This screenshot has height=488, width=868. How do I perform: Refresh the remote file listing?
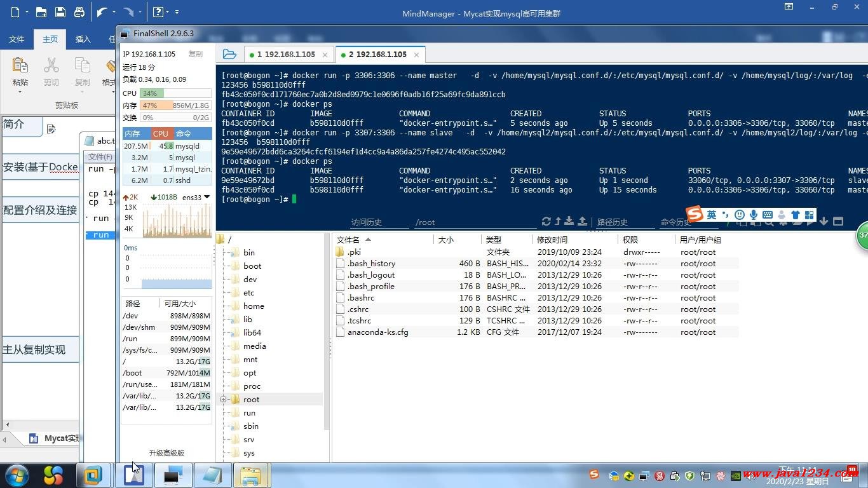coord(546,221)
